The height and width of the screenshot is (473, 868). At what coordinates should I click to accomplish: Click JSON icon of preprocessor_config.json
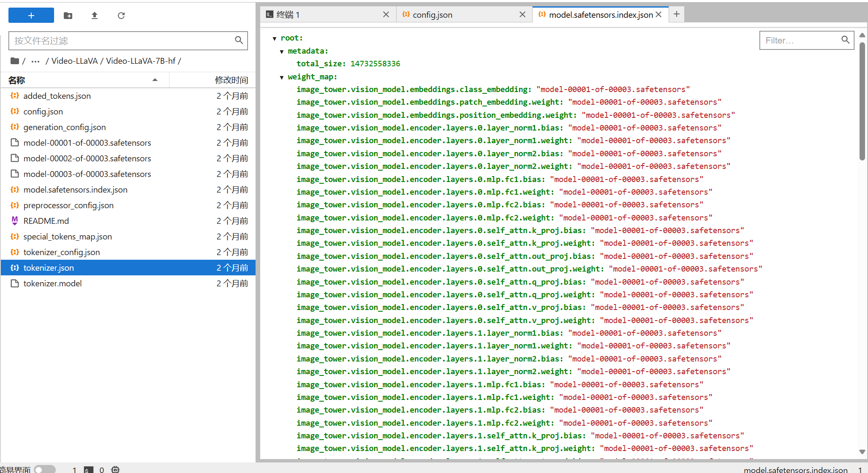click(15, 205)
